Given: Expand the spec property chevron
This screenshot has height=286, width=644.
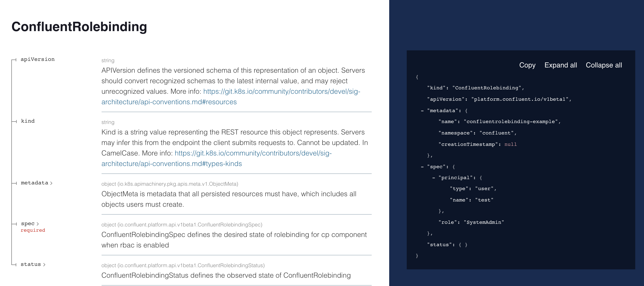Looking at the screenshot, I should (38, 224).
